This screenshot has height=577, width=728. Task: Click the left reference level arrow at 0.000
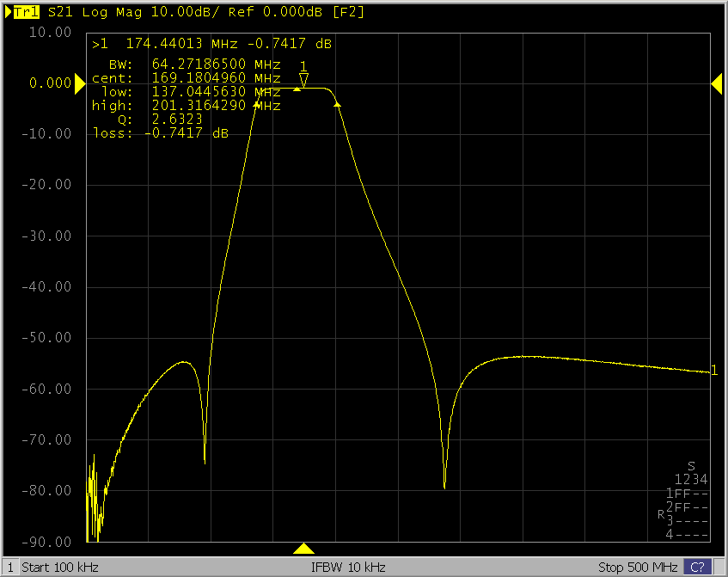(80, 83)
